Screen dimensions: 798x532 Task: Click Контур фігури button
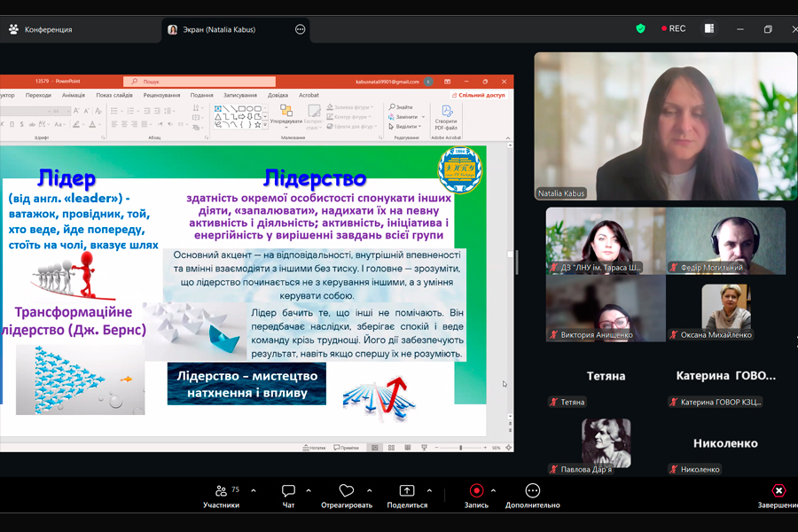348,116
